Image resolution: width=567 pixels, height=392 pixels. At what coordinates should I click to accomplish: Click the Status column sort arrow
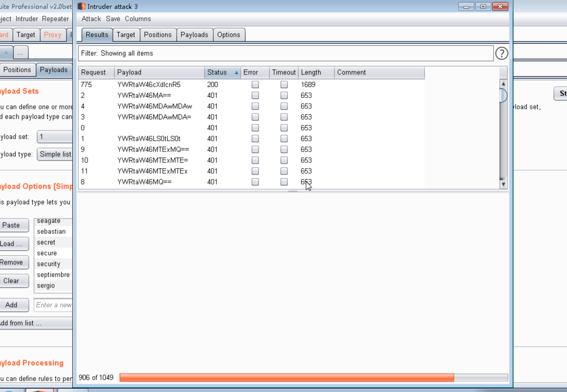[236, 73]
